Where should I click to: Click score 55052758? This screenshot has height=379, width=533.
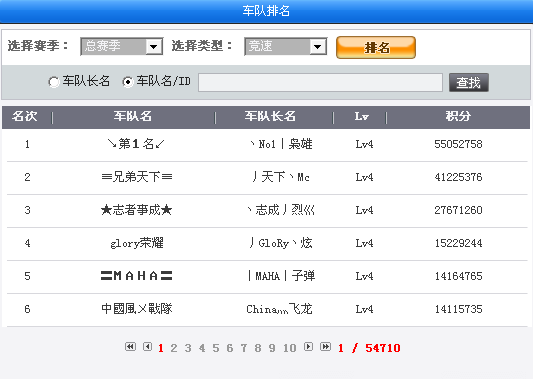[458, 144]
